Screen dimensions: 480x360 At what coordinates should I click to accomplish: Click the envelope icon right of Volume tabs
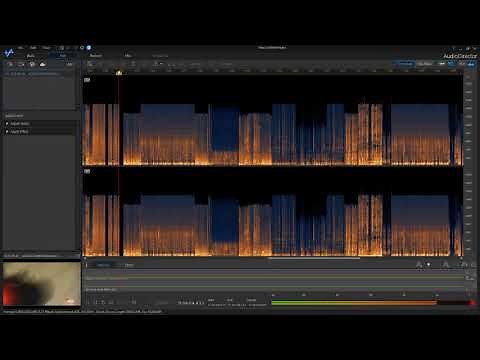click(419, 265)
